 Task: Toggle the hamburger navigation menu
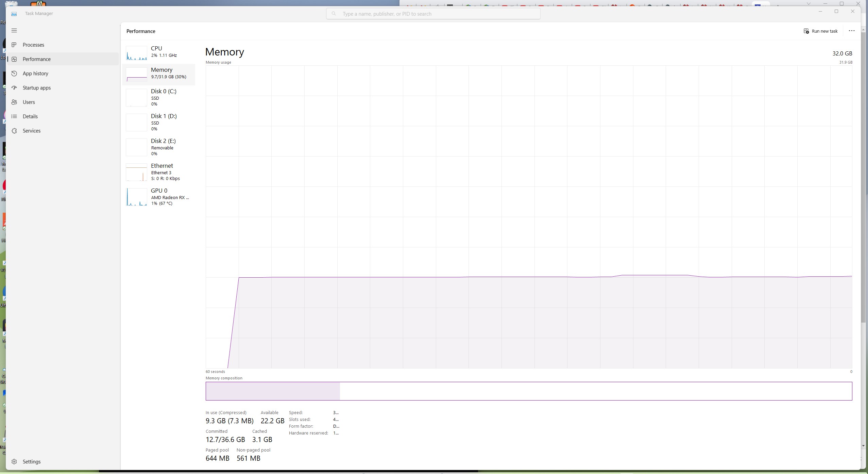[14, 31]
